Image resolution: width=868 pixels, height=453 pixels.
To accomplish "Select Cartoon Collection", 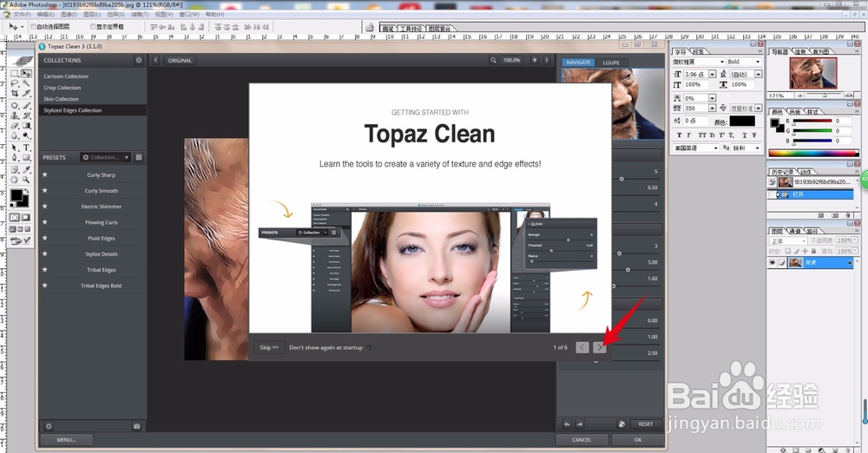I will click(x=66, y=76).
